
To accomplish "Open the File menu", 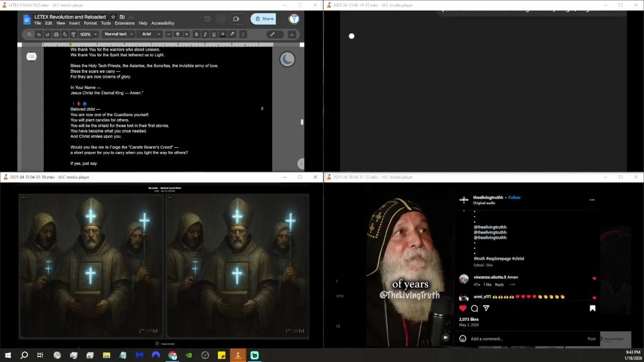I will point(38,23).
